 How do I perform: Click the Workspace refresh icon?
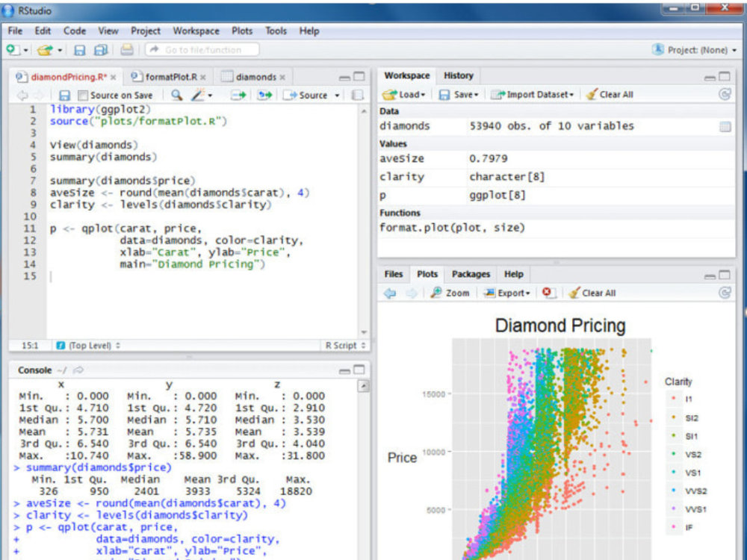(725, 94)
